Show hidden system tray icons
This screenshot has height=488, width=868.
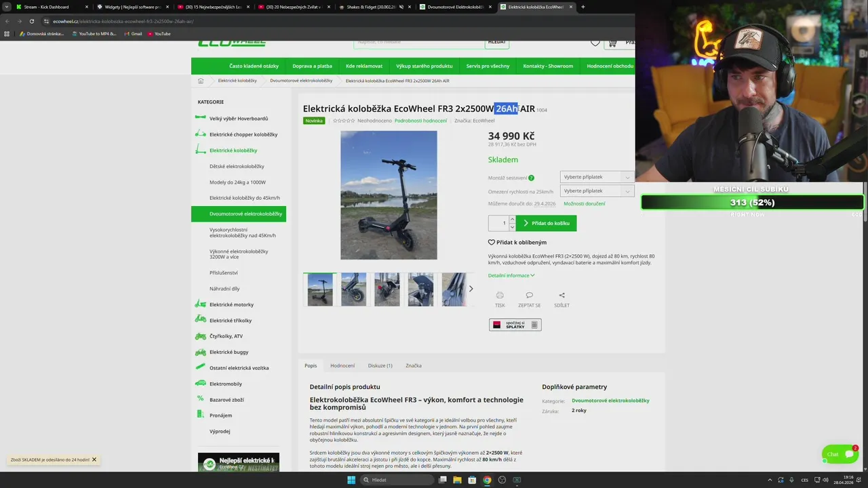pyautogui.click(x=770, y=480)
